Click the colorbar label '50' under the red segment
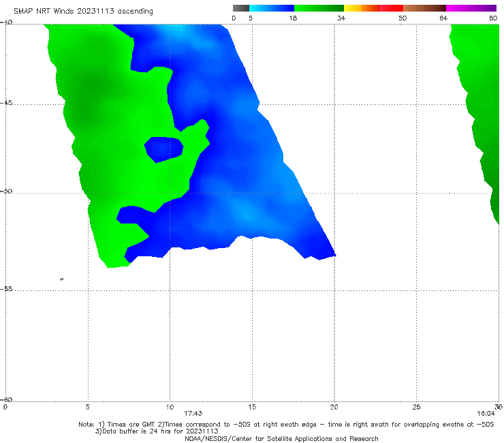This screenshot has height=443, width=504. (403, 18)
